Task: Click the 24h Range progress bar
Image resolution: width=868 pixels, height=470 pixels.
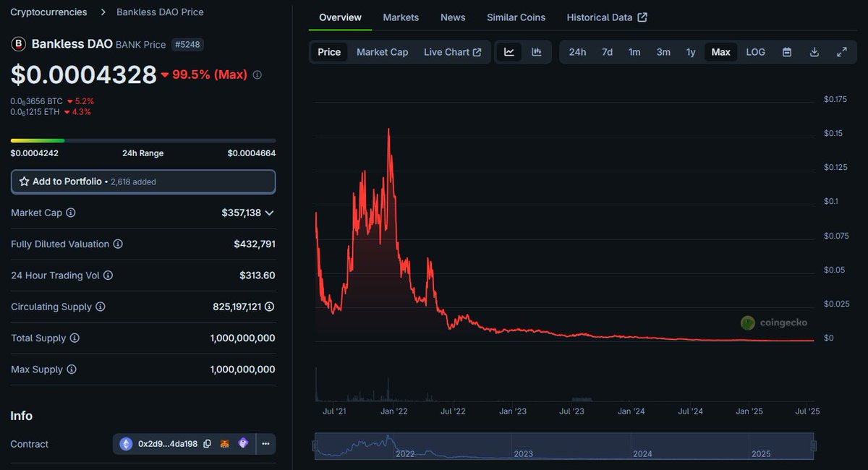Action: click(143, 140)
